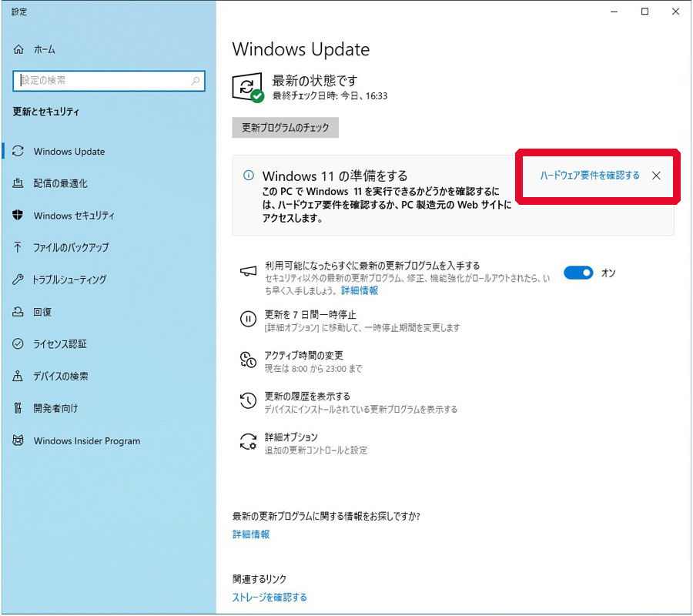
Task: Click the 最終チェック日時 text
Action: coord(330,96)
